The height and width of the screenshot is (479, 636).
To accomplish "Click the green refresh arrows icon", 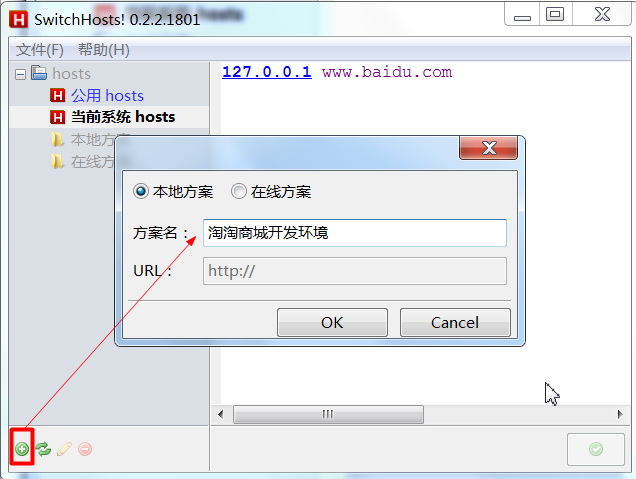I will pos(43,449).
